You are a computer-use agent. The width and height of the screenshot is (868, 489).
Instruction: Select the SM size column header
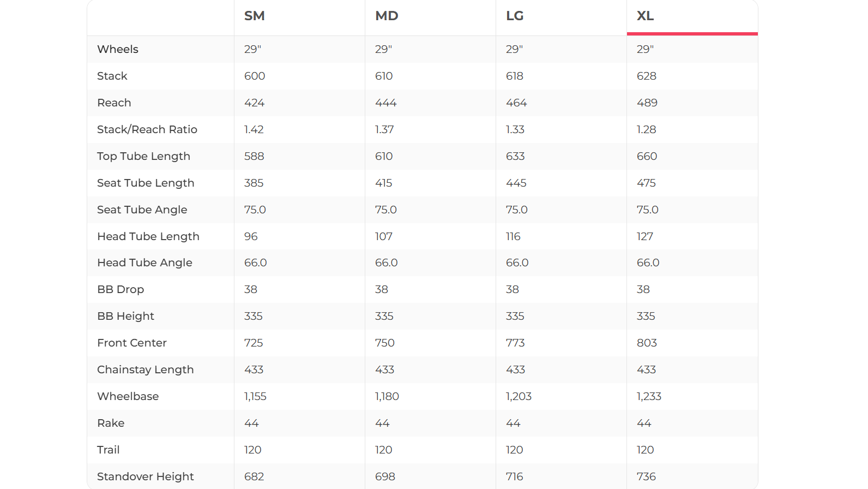[255, 16]
